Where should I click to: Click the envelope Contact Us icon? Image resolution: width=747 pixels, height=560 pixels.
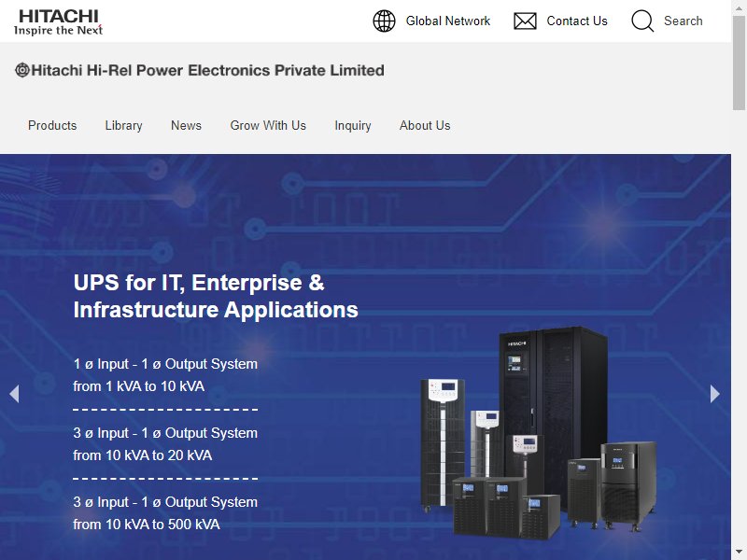[525, 21]
